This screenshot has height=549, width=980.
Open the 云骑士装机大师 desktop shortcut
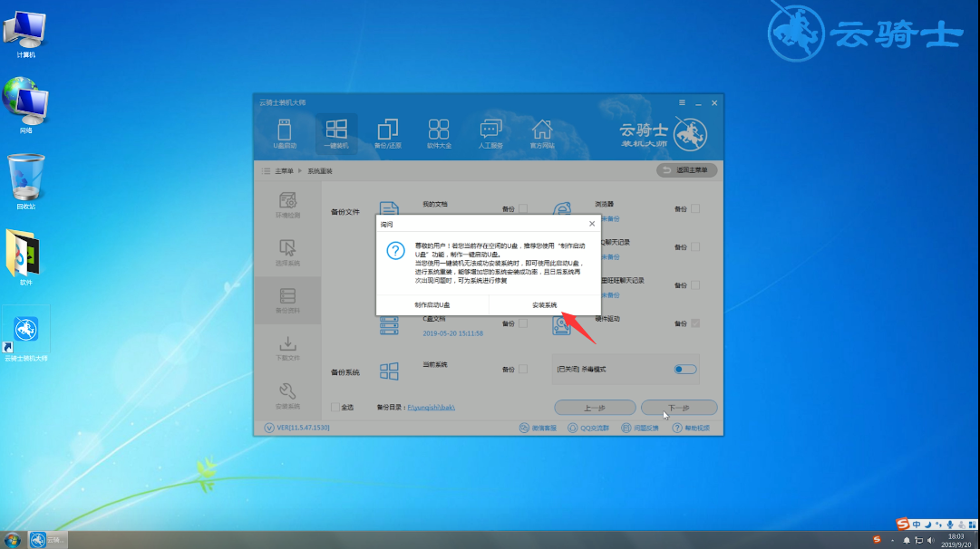coord(25,334)
